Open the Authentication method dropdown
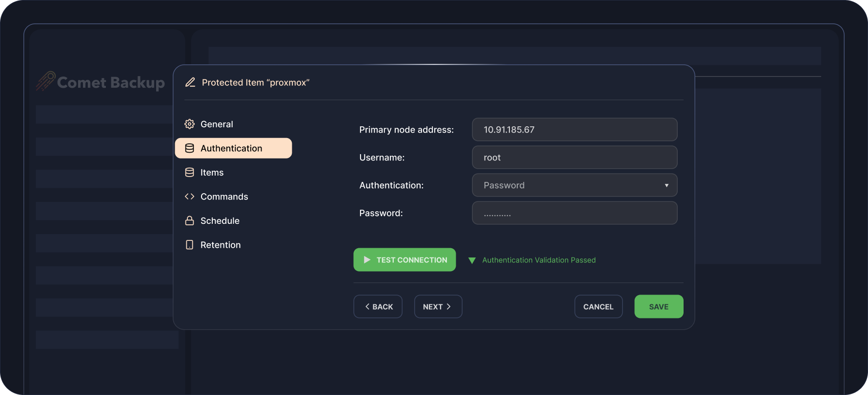 pyautogui.click(x=574, y=185)
